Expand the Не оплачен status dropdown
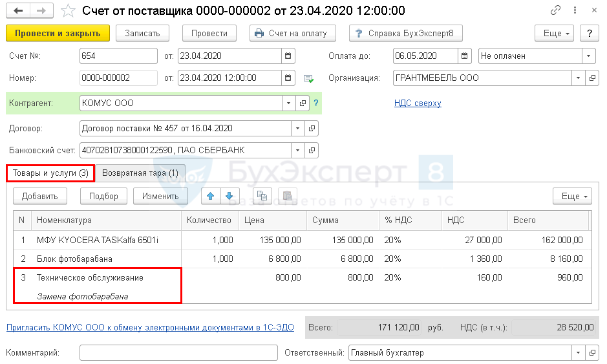This screenshot has height=364, width=607. point(588,56)
